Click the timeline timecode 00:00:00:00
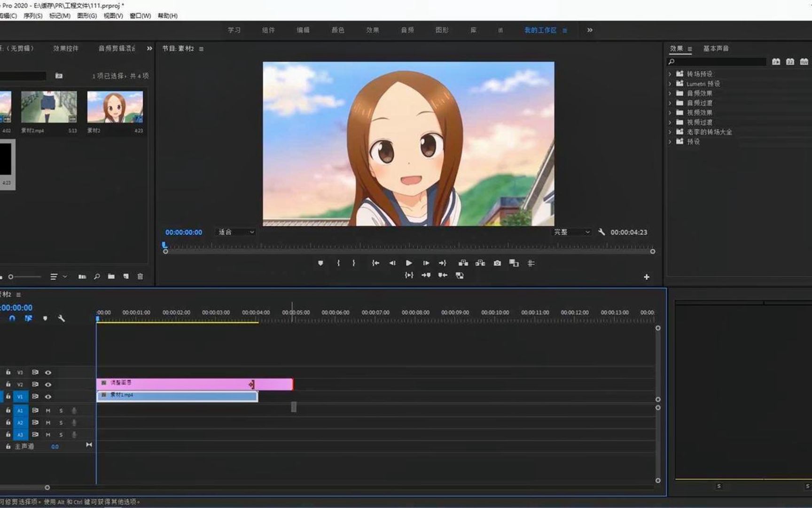Screen dimensions: 812x508 click(x=16, y=308)
